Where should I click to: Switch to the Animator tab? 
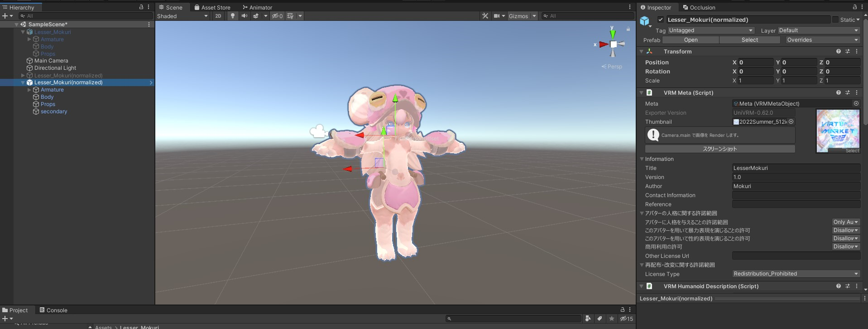[x=257, y=7]
